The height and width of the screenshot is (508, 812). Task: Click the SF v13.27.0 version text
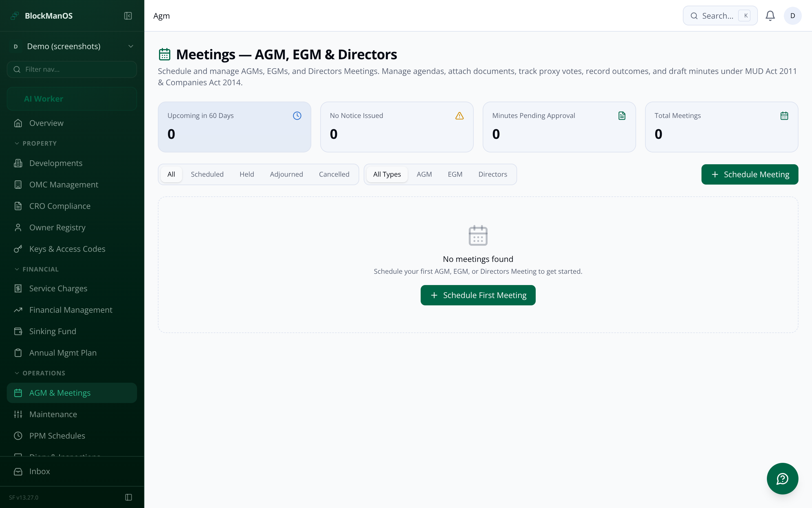click(x=24, y=498)
